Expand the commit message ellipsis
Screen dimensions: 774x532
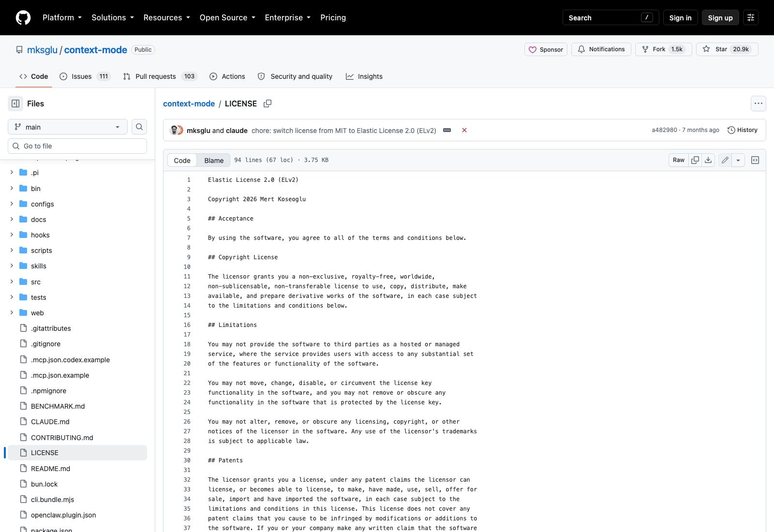point(447,130)
